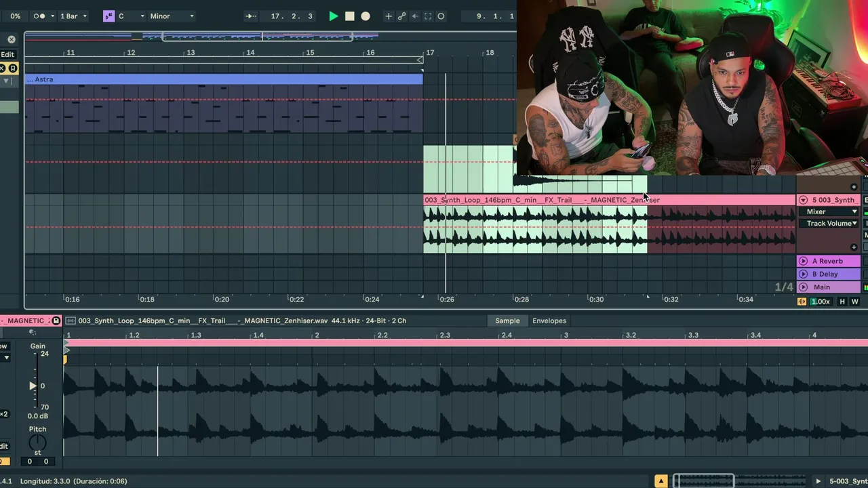868x488 pixels.
Task: Toggle the yellow automation mode X icon
Action: click(x=3, y=68)
